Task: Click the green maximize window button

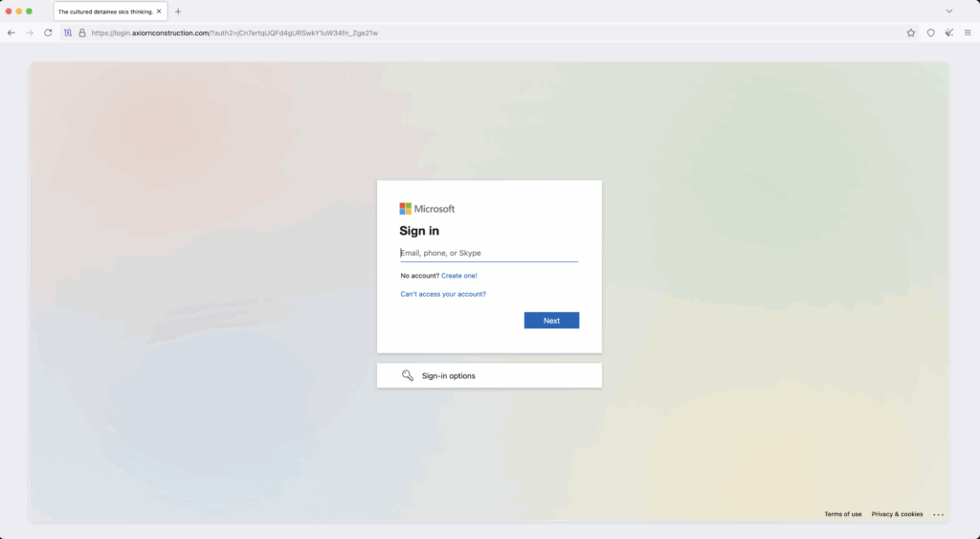Action: (29, 11)
